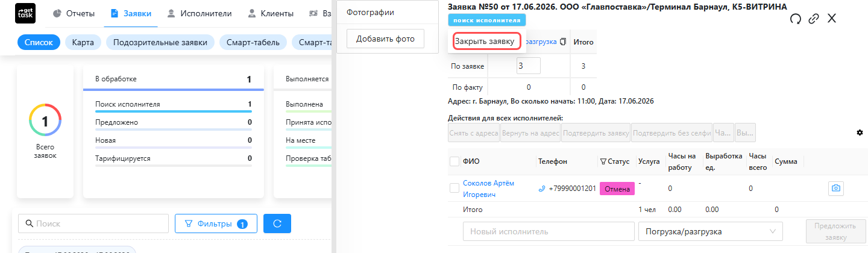Click Подтвердить без селфи button
The width and height of the screenshot is (868, 253).
click(671, 132)
